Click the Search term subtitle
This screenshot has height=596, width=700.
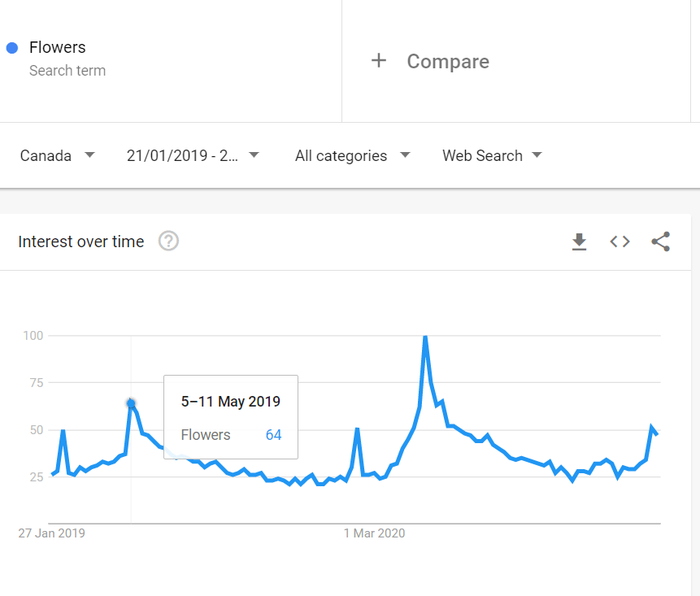[67, 71]
